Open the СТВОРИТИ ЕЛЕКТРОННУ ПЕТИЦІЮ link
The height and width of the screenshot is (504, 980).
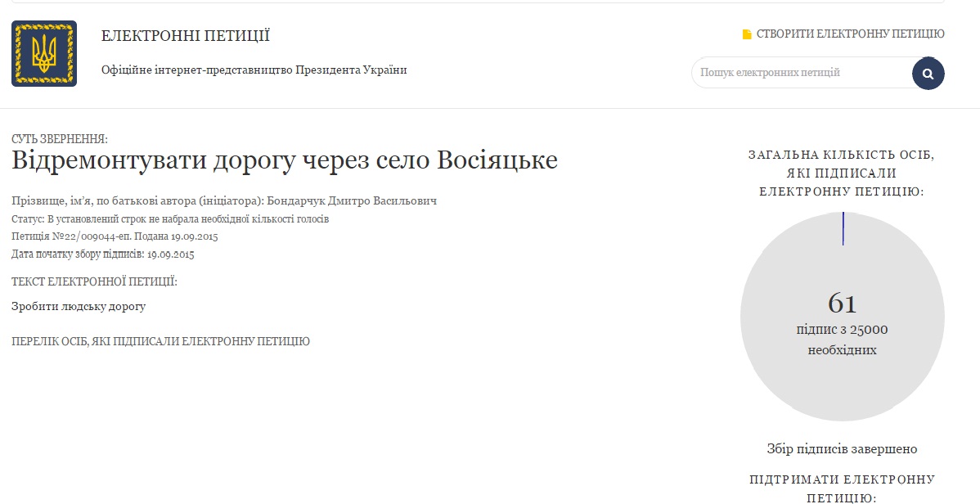850,34
